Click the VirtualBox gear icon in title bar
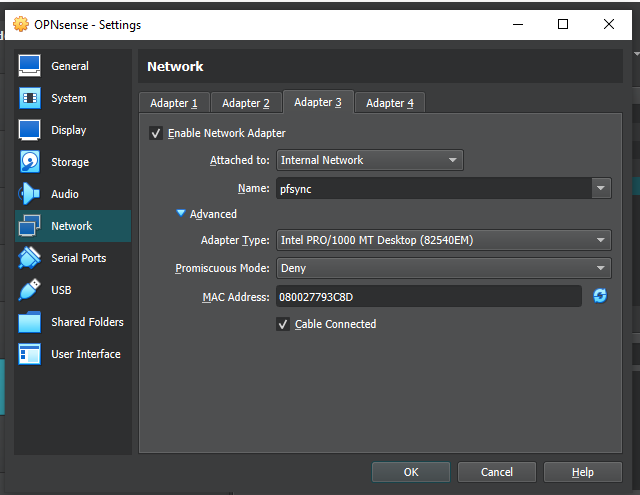This screenshot has width=640, height=495. pyautogui.click(x=20, y=24)
